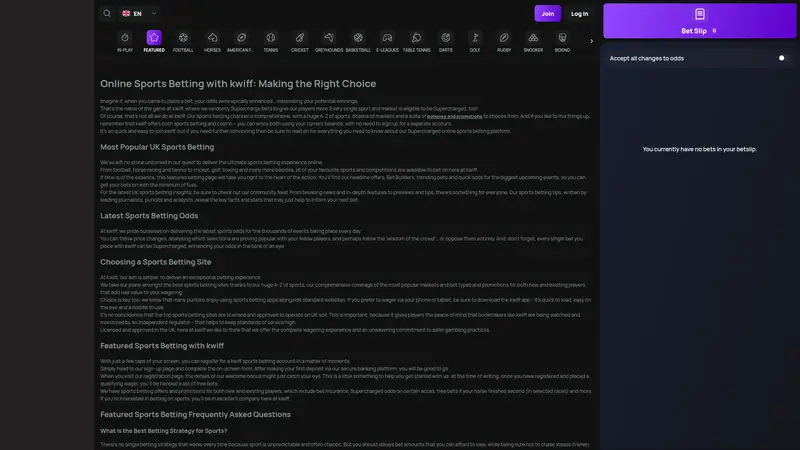Open the Snooker category
Screen dimensions: 800x450
(x=533, y=41)
